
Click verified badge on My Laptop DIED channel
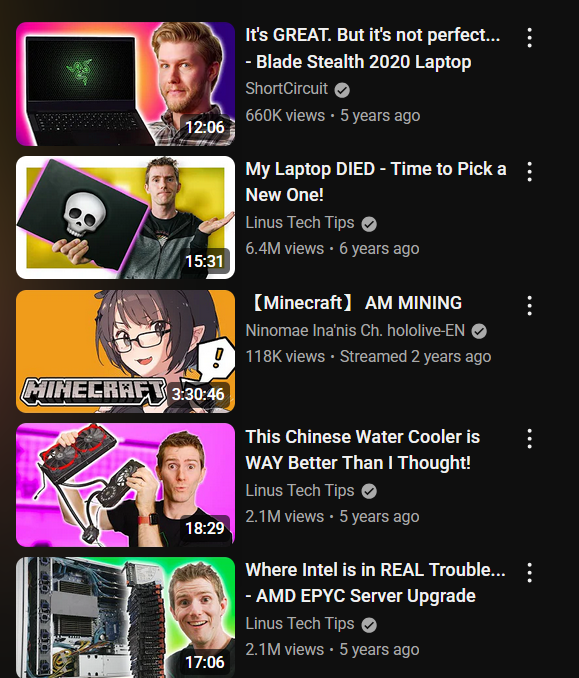click(x=369, y=224)
